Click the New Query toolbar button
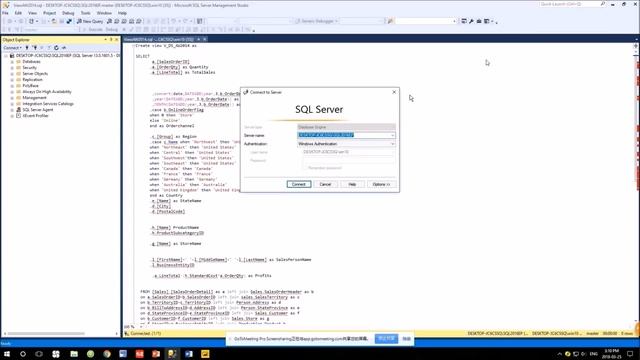The height and width of the screenshot is (360, 640). point(90,21)
